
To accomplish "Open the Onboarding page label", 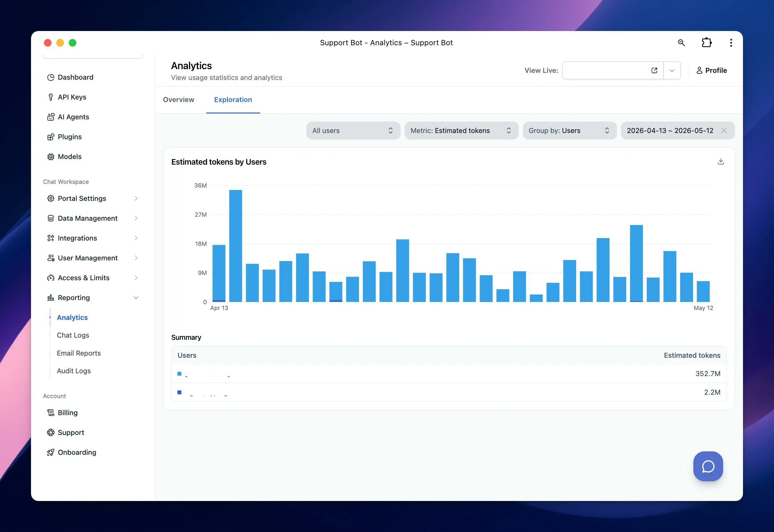I will pos(77,452).
